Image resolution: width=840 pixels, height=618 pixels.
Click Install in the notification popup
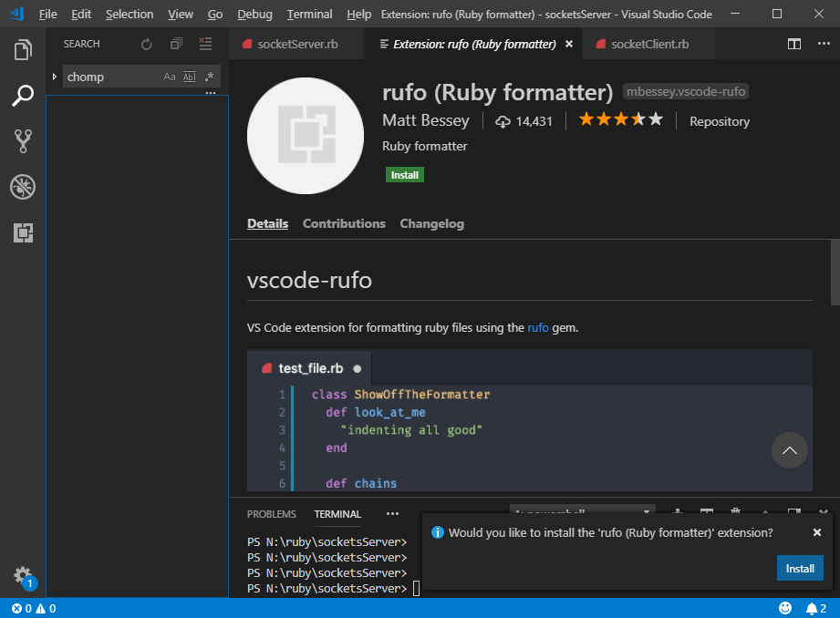coord(800,569)
